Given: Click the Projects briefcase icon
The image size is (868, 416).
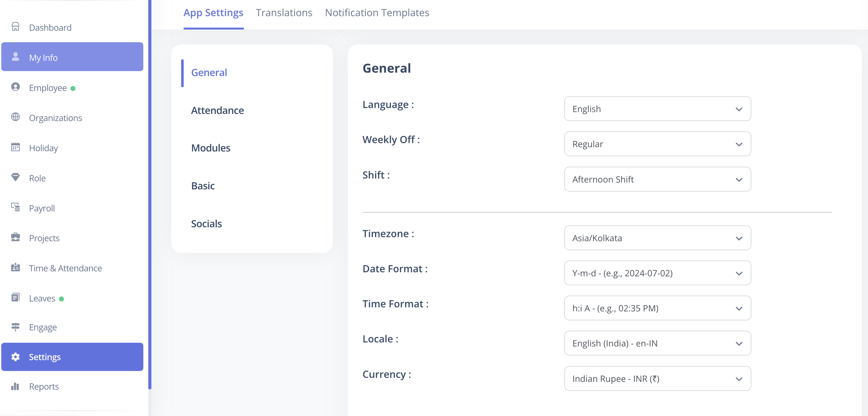Looking at the screenshot, I should pyautogui.click(x=16, y=237).
